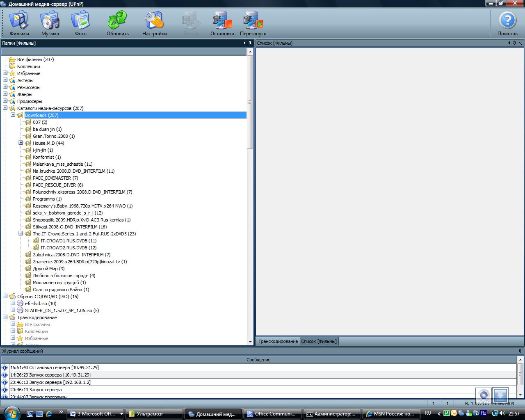Screen dimensions: 525x420
Task: Expand the efr-dvd.iso image node
Action: click(x=13, y=303)
